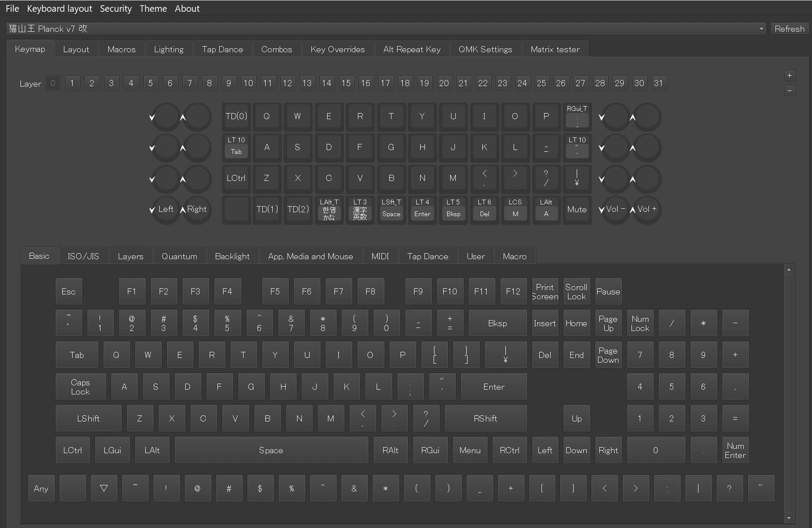812x528 pixels.
Task: Pick the transparent triangle (▽) keycode
Action: pyautogui.click(x=104, y=488)
